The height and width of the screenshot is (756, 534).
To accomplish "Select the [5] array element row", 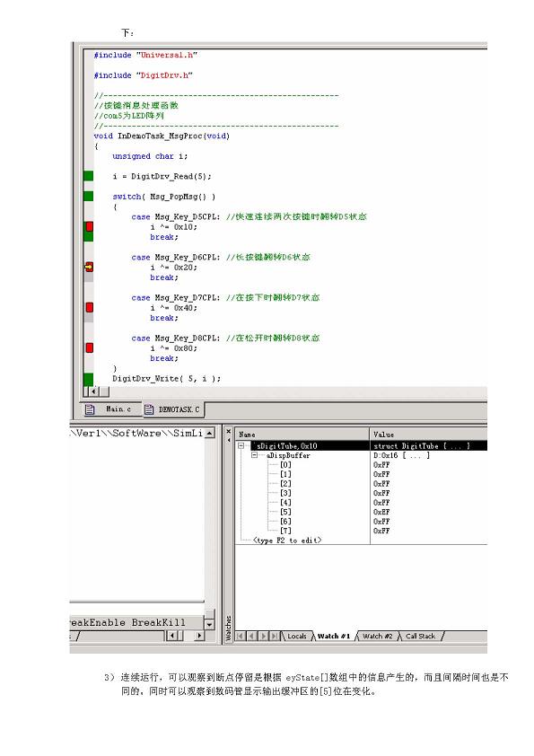I will click(x=362, y=512).
